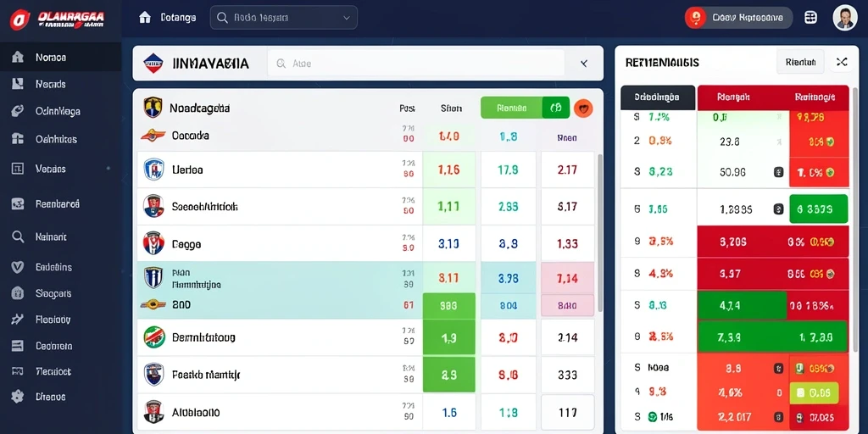Click the Bernnhiatoug team crest
The height and width of the screenshot is (434, 868).
[x=154, y=337]
